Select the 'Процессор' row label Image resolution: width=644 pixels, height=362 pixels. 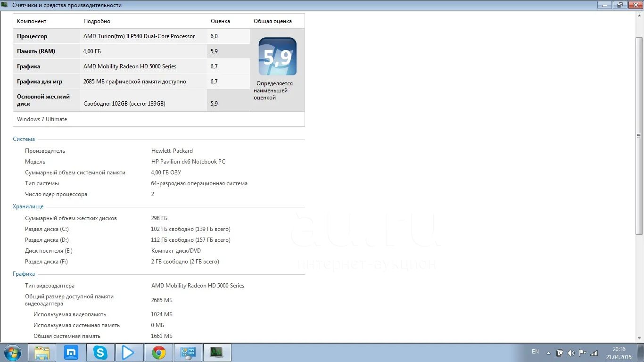click(x=32, y=36)
